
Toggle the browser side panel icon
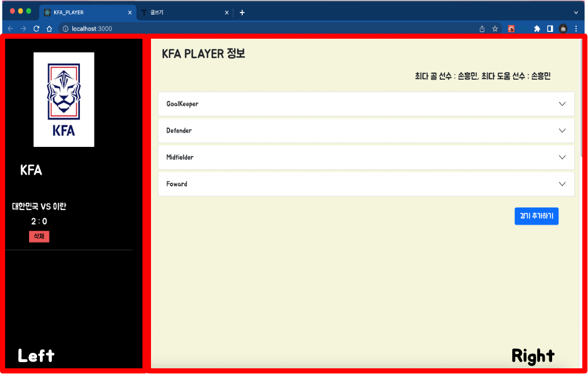pyautogui.click(x=550, y=29)
